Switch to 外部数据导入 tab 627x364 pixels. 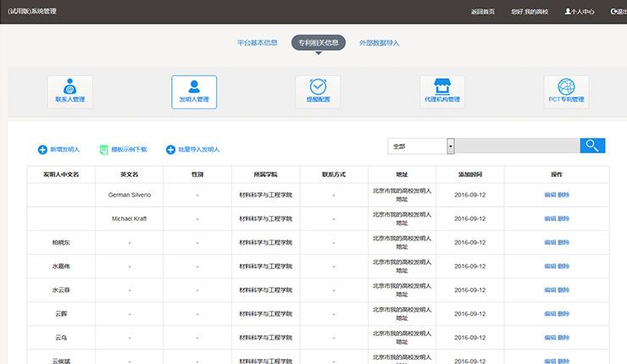click(x=379, y=42)
